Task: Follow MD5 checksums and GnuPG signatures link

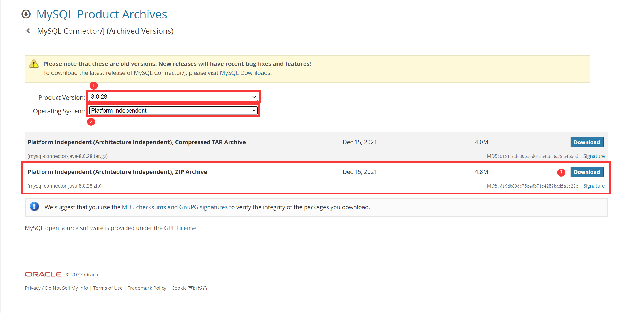Action: tap(175, 207)
